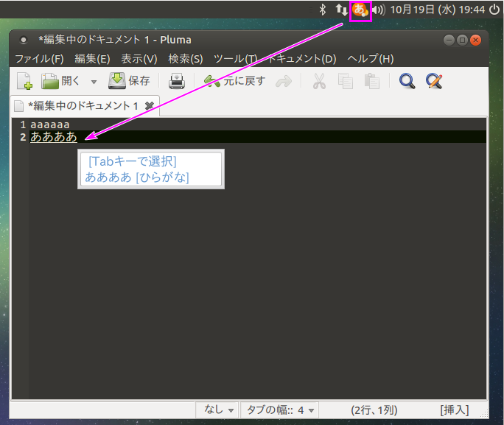Click the 開く open file button
The image size is (504, 425).
pos(60,81)
